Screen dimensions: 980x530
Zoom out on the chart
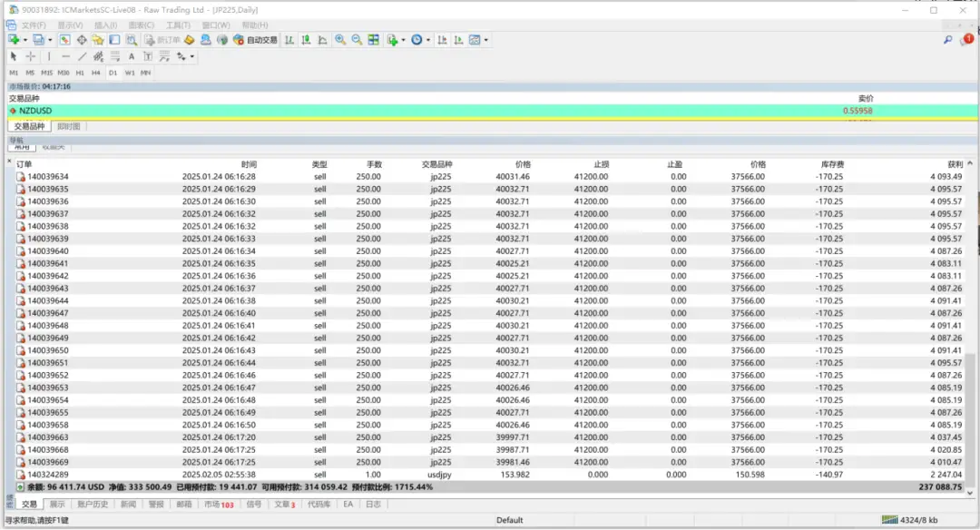(357, 40)
